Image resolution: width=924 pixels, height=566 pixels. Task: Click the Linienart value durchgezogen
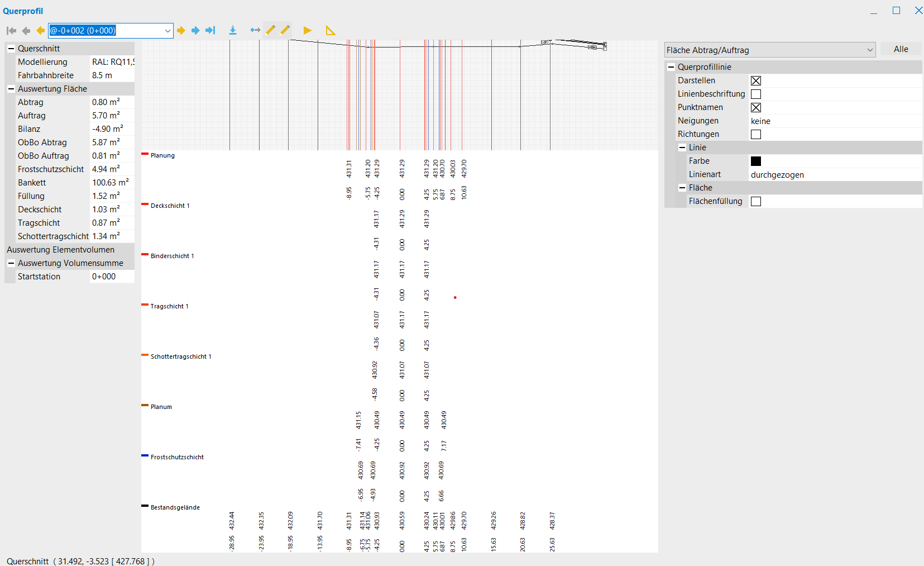click(x=777, y=175)
